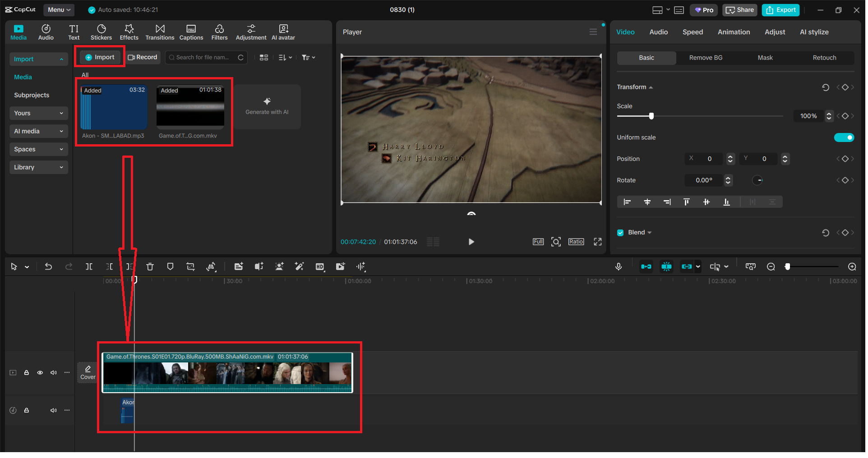Zoom out timeline with minus magnifier

(x=771, y=267)
